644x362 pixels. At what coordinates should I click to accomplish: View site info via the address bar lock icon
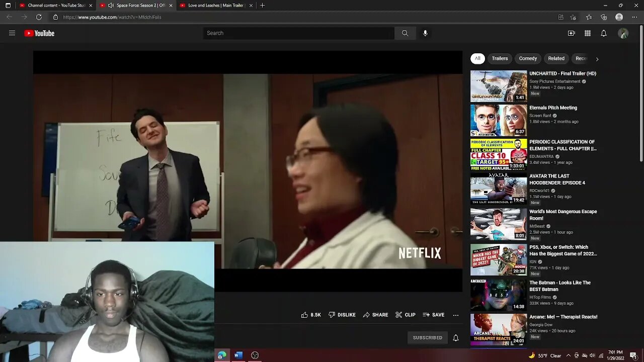click(56, 17)
